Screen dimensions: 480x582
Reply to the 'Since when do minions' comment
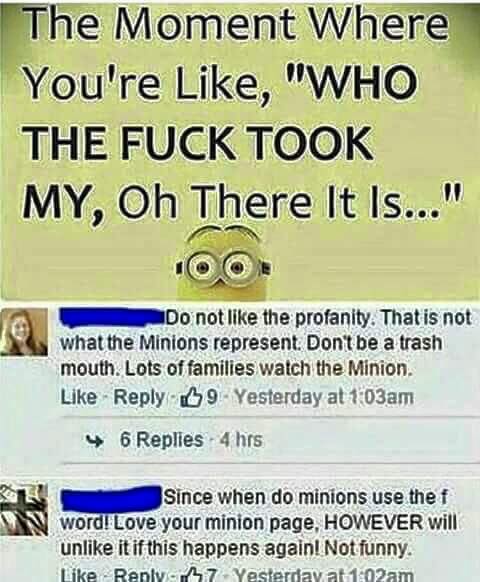[139, 576]
